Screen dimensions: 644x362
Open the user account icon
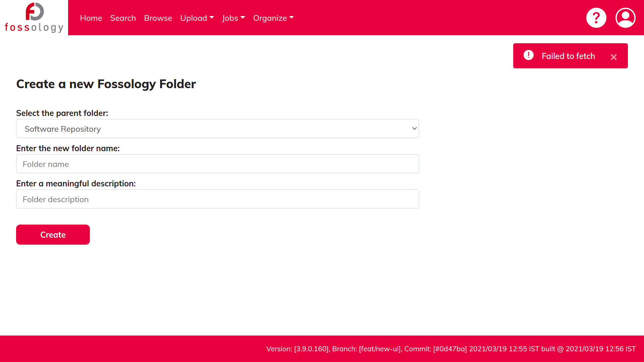coord(625,18)
